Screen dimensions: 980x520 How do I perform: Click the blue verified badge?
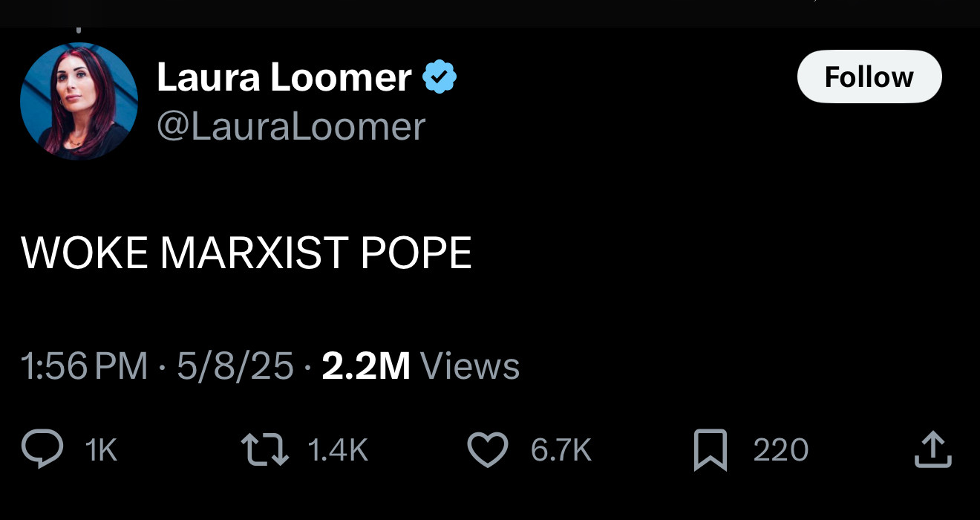coord(440,77)
